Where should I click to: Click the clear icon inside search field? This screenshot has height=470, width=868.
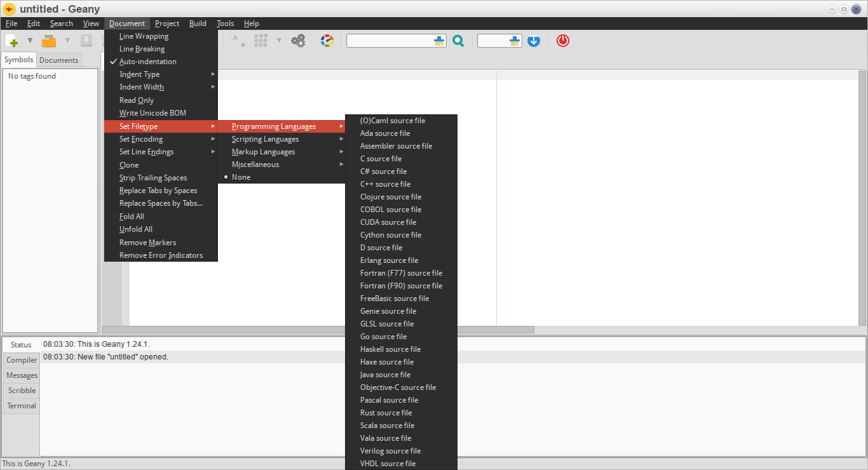click(x=439, y=41)
